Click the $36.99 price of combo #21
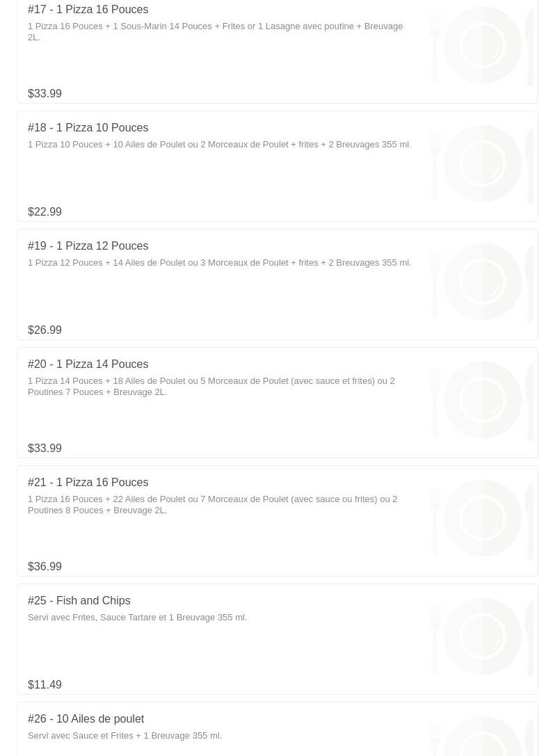 45,567
